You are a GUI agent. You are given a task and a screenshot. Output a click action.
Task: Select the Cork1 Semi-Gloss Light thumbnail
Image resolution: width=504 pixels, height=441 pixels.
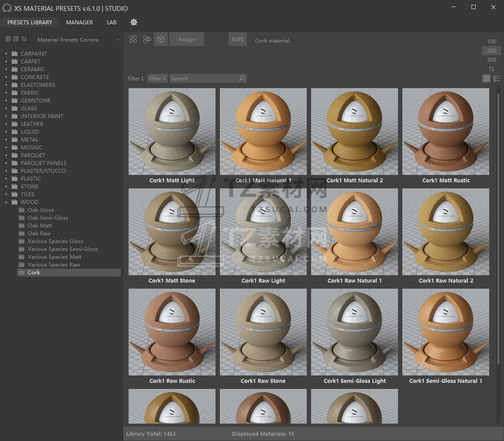pyautogui.click(x=355, y=332)
